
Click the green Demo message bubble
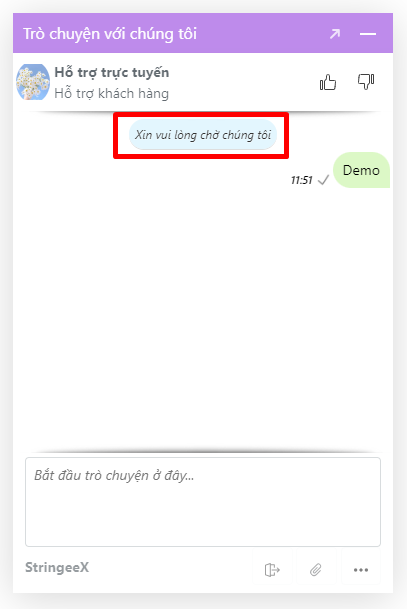pos(361,170)
